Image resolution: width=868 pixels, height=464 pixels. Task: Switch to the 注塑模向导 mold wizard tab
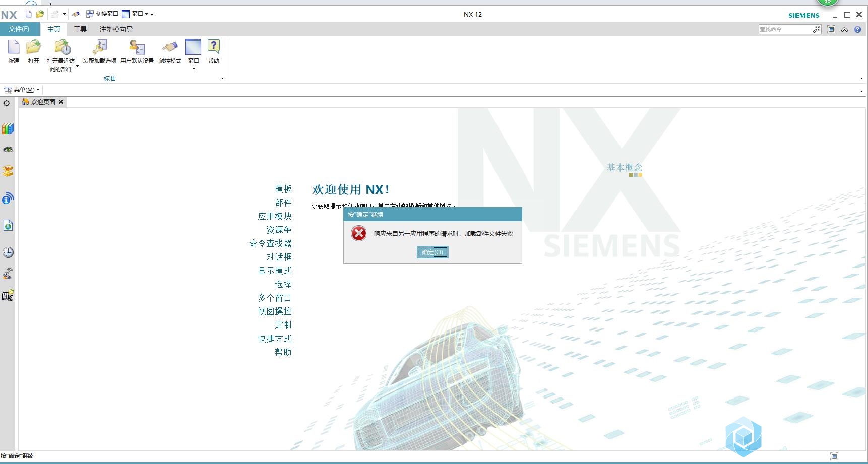[116, 29]
